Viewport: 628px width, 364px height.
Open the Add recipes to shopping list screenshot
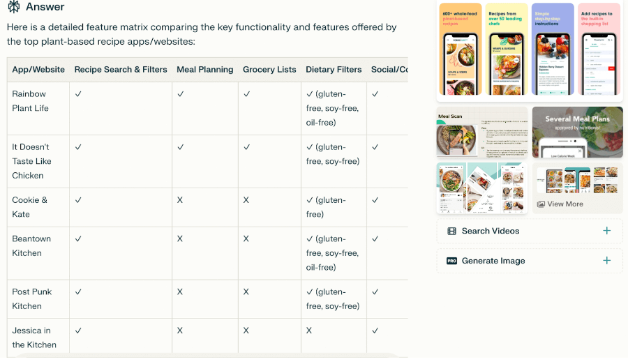599,49
